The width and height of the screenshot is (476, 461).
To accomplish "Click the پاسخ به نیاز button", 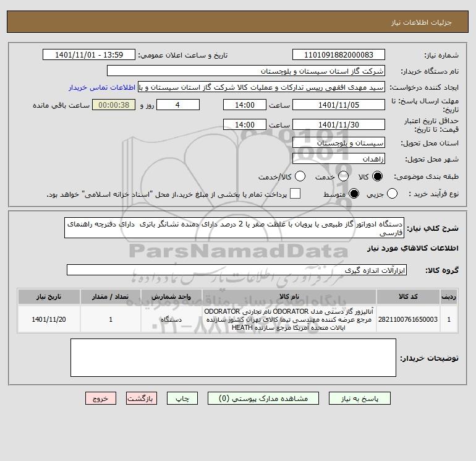I will (359, 399).
